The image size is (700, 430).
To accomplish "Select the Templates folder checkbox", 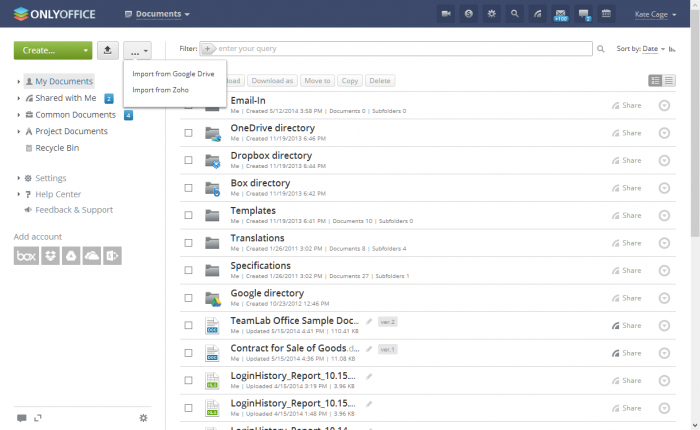I will (188, 215).
